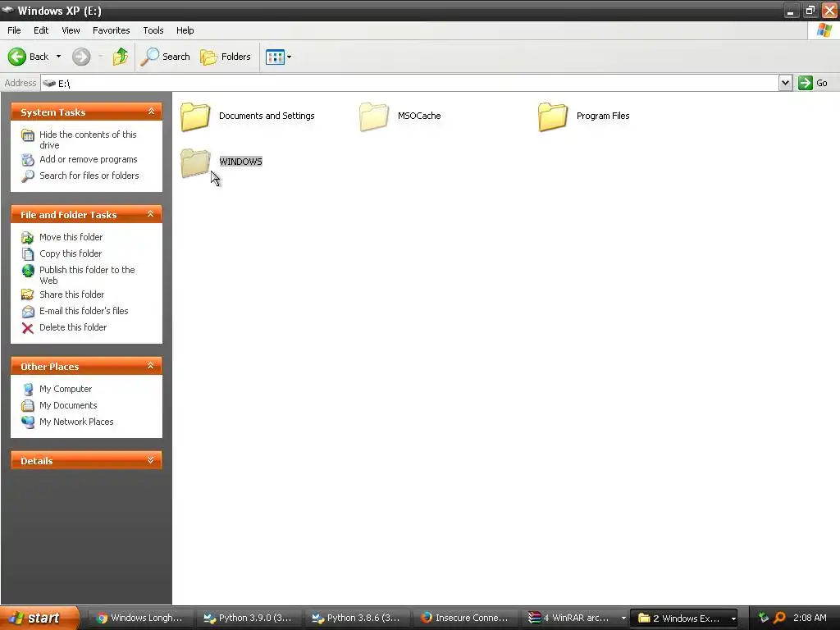Open the Tools menu
Screen dimensions: 840x630
(153, 30)
